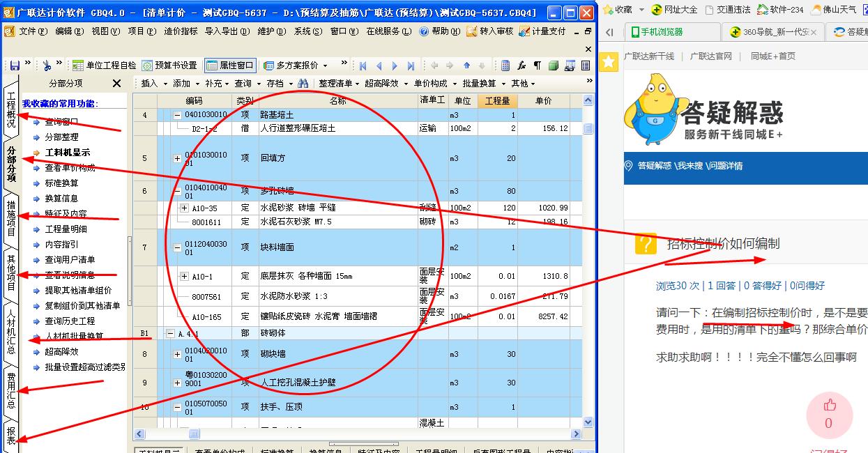The height and width of the screenshot is (453, 868).
Task: Switch to 报表 vertical tab
Action: click(x=10, y=436)
